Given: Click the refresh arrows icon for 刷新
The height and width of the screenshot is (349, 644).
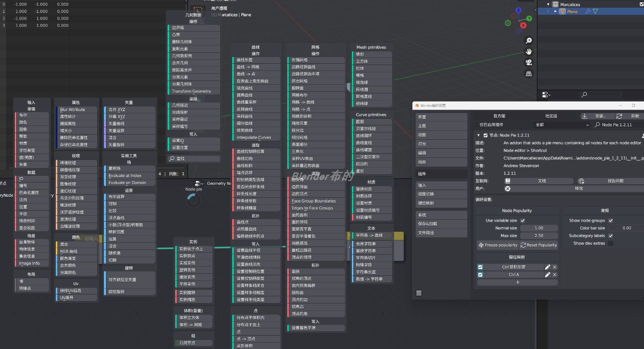Looking at the screenshot, I should 619,116.
